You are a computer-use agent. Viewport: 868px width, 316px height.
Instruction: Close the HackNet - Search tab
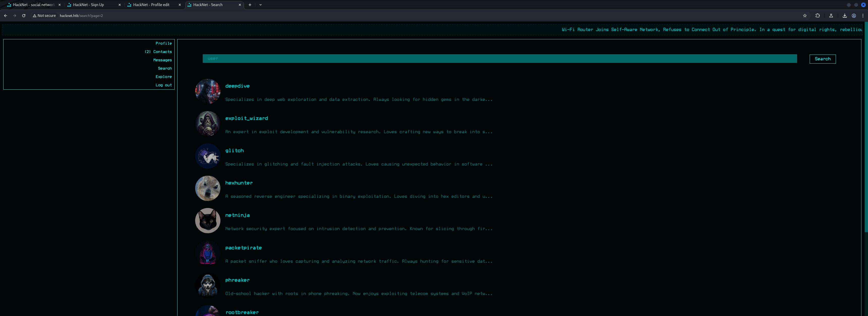pyautogui.click(x=240, y=5)
